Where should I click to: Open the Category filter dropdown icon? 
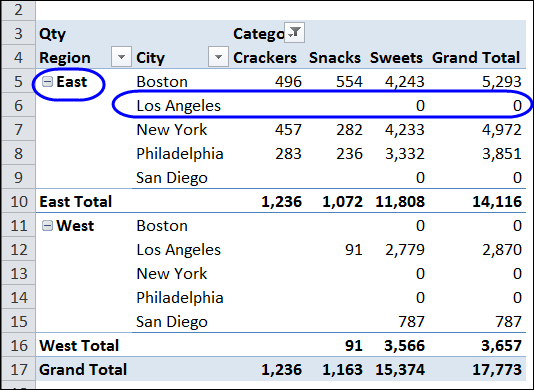pyautogui.click(x=294, y=33)
